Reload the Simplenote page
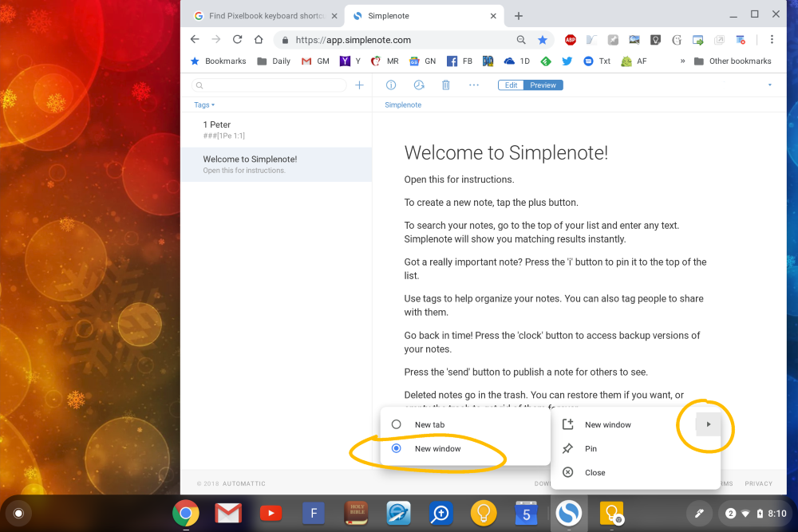Screen dimensions: 798x532 pos(237,40)
